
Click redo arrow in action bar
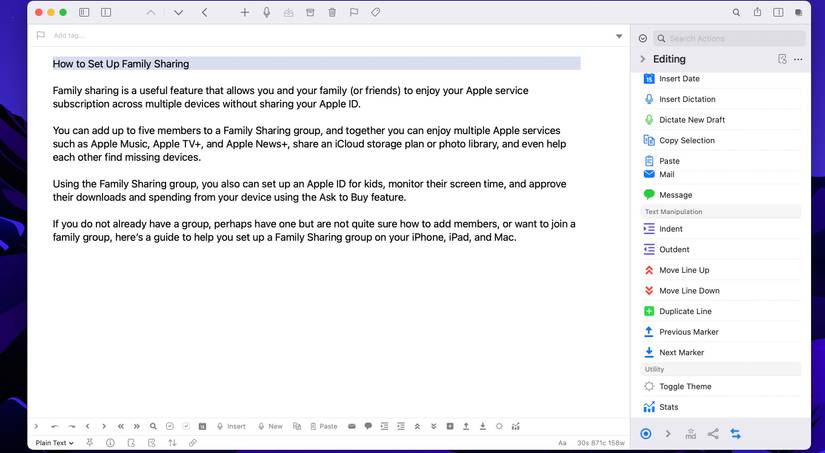click(72, 426)
